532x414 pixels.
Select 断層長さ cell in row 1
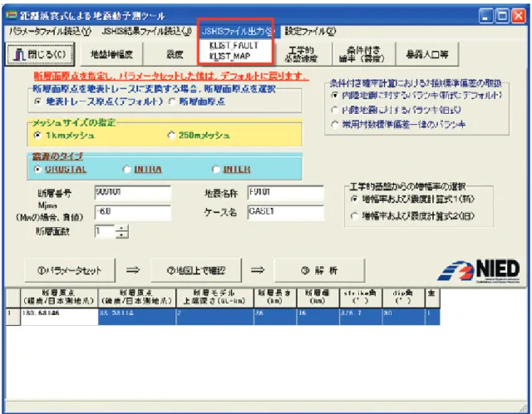tap(275, 317)
